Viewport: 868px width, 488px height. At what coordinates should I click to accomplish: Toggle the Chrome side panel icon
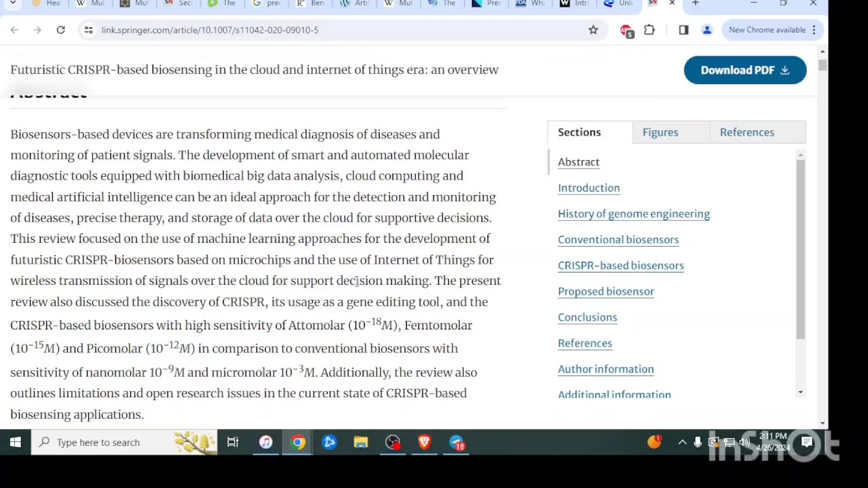click(684, 30)
